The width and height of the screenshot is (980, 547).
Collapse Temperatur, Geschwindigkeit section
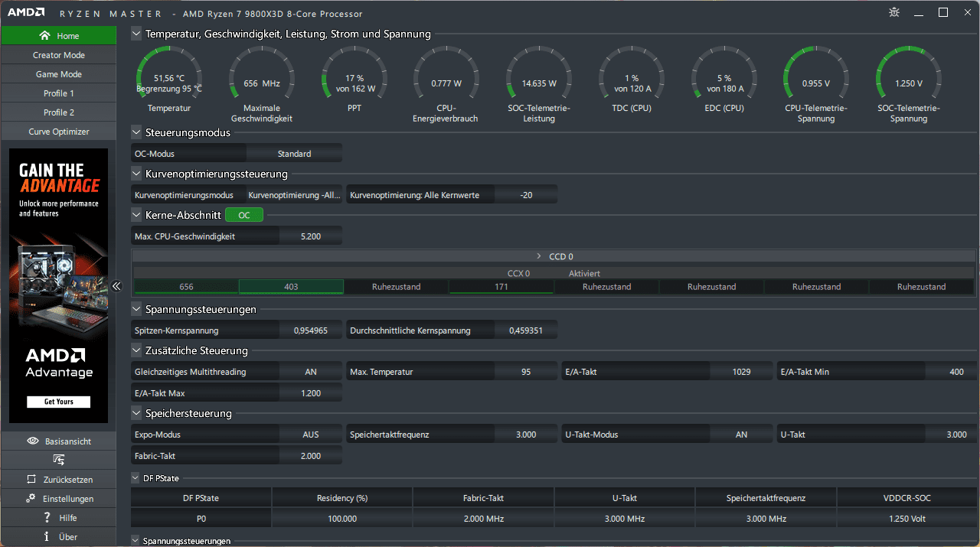pos(136,34)
